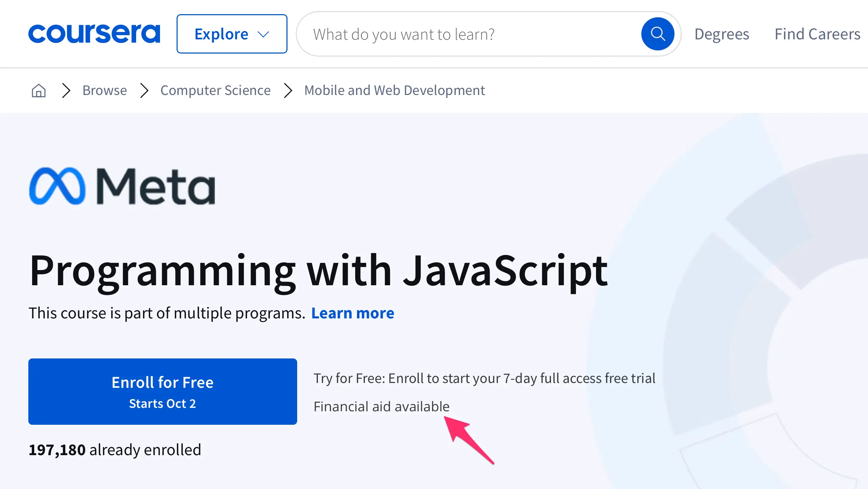Click the Learn more link
868x489 pixels.
(352, 313)
